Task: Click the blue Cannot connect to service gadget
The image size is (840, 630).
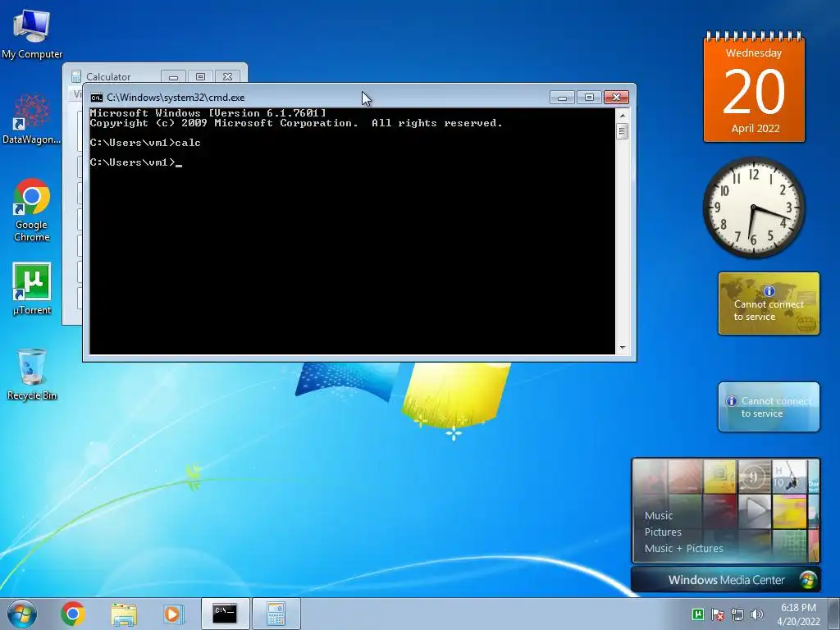Action: [769, 407]
